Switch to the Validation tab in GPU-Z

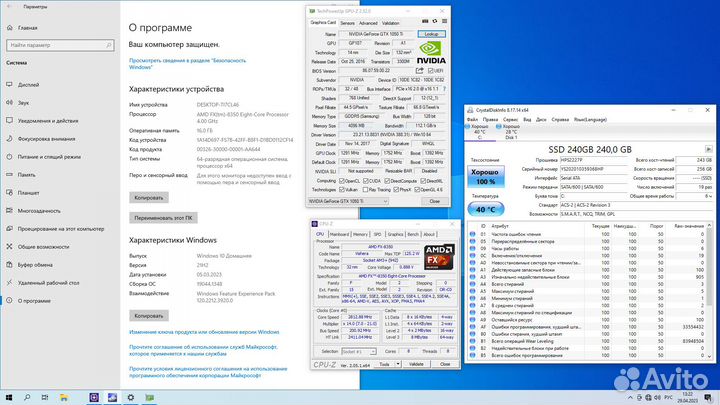point(390,23)
